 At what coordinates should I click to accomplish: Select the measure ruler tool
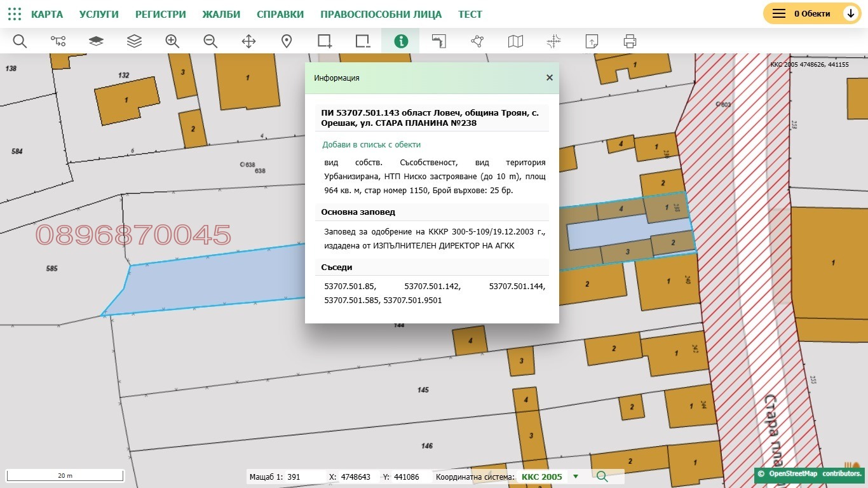pyautogui.click(x=439, y=41)
